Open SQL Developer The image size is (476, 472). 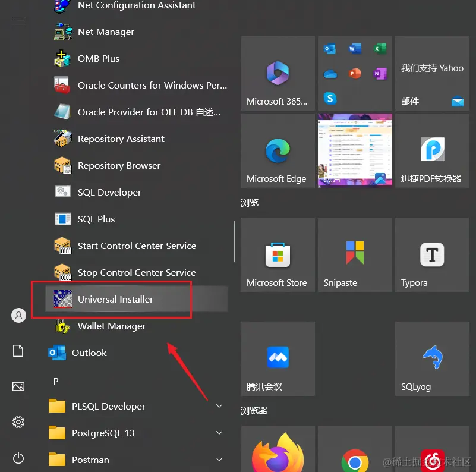tap(137, 192)
